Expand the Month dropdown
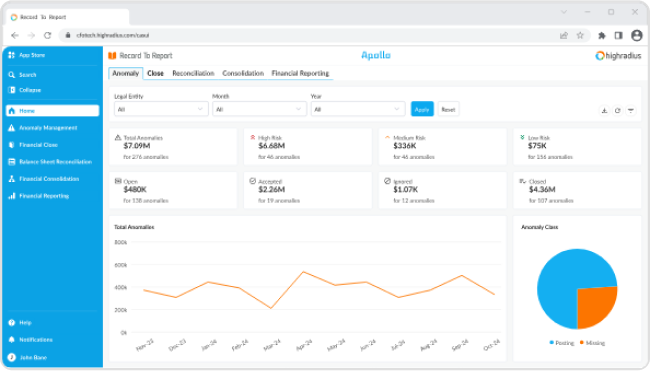650x371 pixels. click(x=260, y=109)
